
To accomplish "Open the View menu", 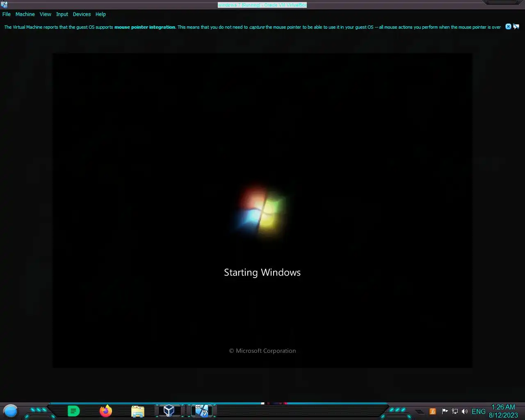I will click(x=45, y=14).
